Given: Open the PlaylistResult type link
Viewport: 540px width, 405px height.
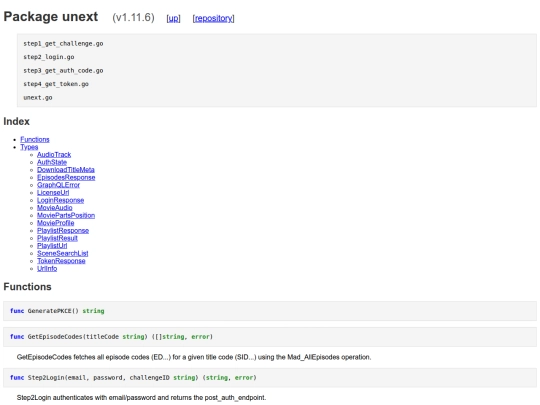Looking at the screenshot, I should point(58,238).
